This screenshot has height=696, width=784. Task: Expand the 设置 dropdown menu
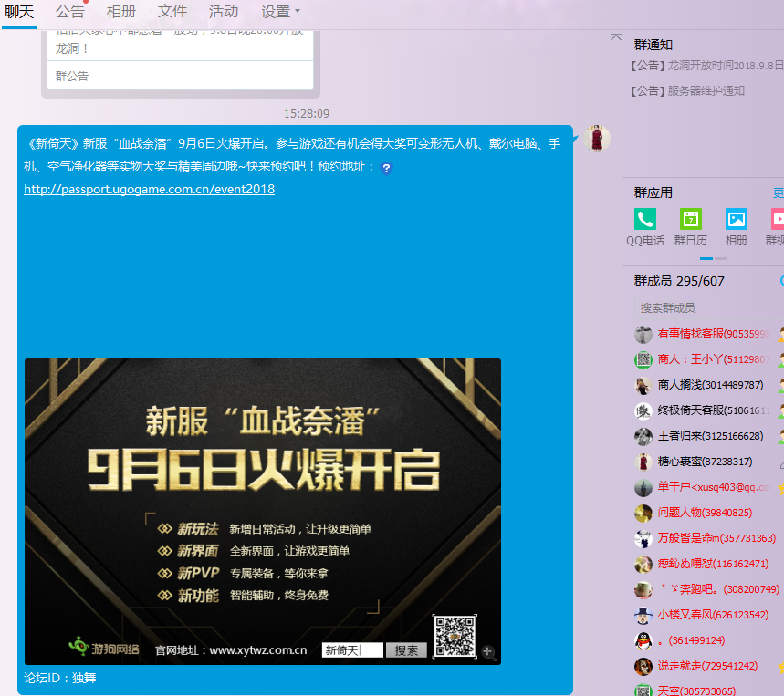click(x=280, y=12)
